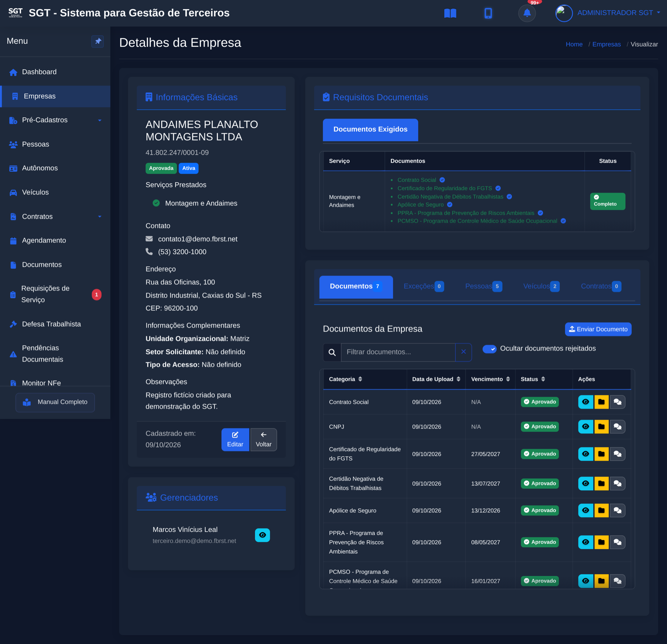View the Contrato Social document with eye icon

coord(585,402)
